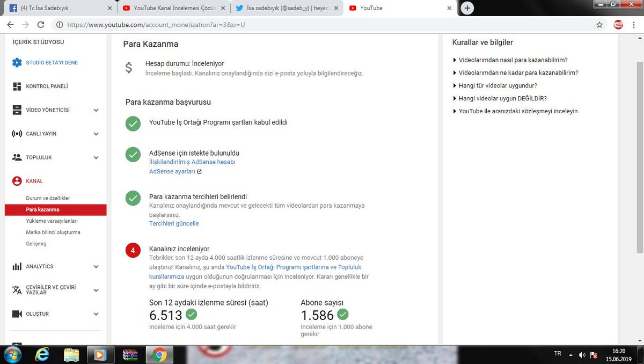Viewport: 644px width, 364px height.
Task: Click the Chrome taskbar icon
Action: [158, 355]
